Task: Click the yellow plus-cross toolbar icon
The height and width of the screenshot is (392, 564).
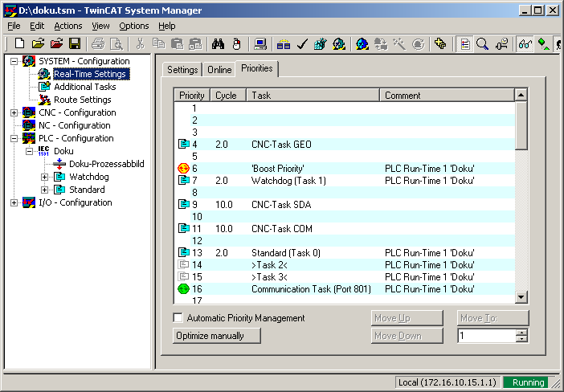Action: point(440,44)
